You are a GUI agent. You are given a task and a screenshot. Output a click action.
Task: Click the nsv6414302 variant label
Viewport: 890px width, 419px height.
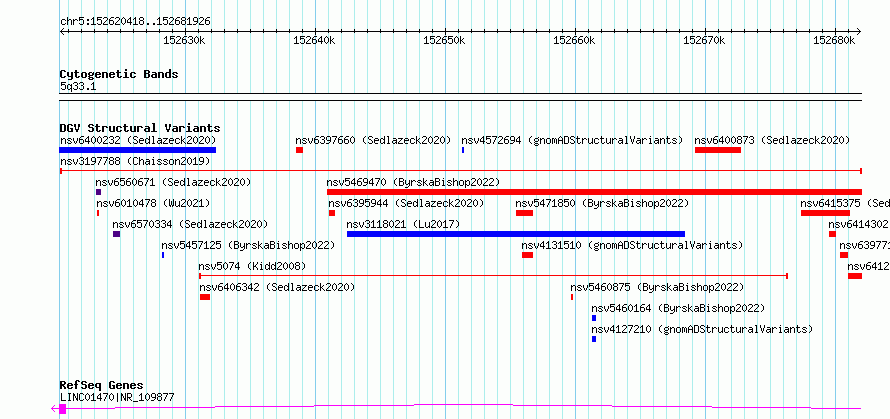point(859,224)
